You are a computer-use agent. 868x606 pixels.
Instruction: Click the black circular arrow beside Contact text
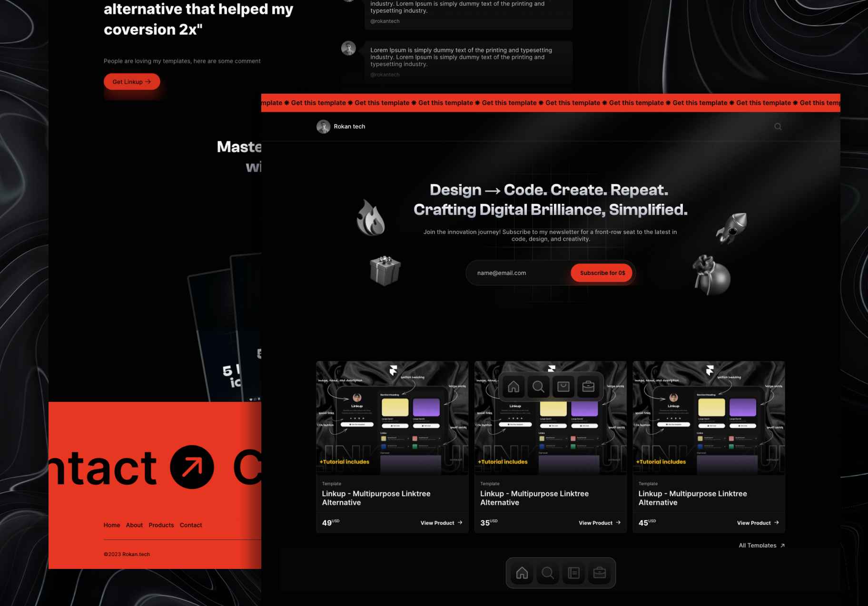click(192, 467)
